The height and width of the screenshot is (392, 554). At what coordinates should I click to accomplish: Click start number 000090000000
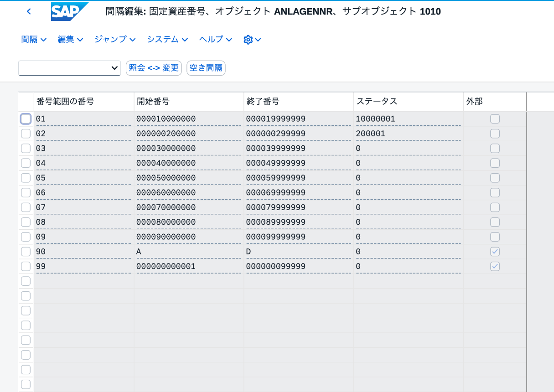tap(189, 237)
